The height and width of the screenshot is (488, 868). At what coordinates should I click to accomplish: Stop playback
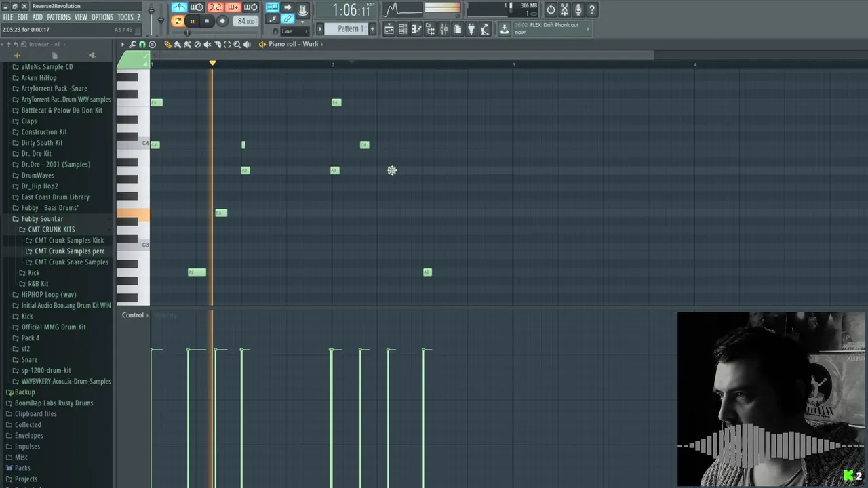click(x=207, y=21)
